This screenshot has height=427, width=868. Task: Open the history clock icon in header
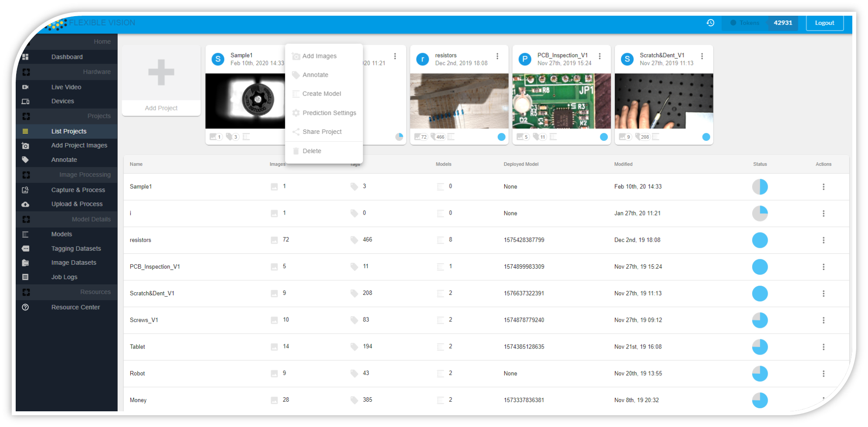click(x=710, y=23)
